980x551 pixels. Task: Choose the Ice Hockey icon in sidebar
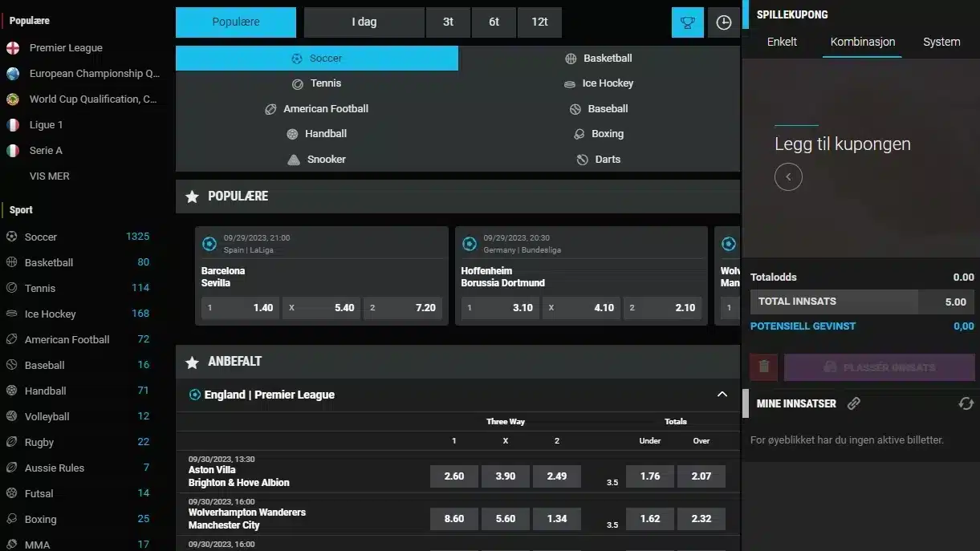pyautogui.click(x=11, y=314)
